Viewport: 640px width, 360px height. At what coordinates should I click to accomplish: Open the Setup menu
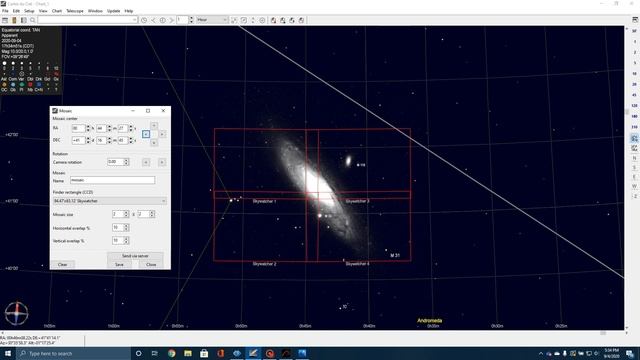(29, 11)
